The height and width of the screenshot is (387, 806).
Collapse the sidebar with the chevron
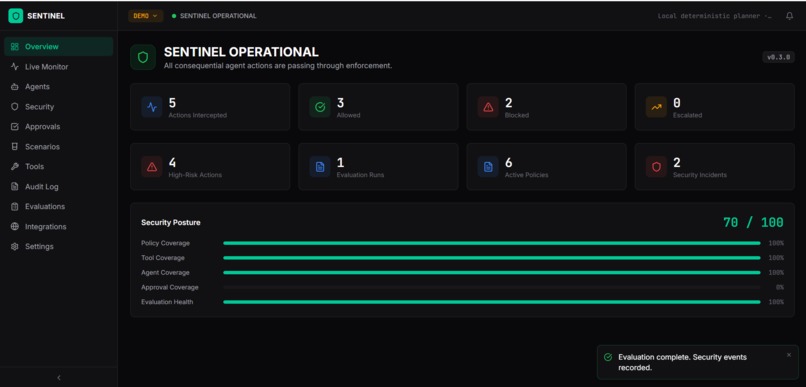coord(59,378)
